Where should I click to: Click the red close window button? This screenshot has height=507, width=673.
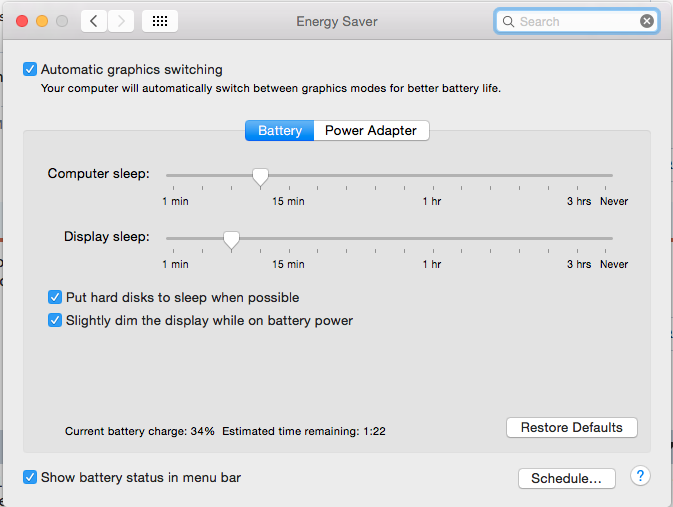(x=22, y=21)
